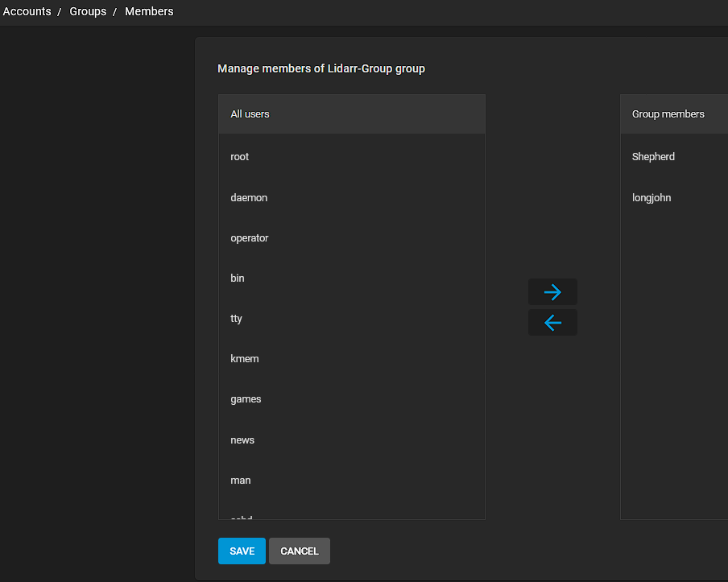Save the group member changes
Screen dimensions: 728x582
tap(242, 551)
